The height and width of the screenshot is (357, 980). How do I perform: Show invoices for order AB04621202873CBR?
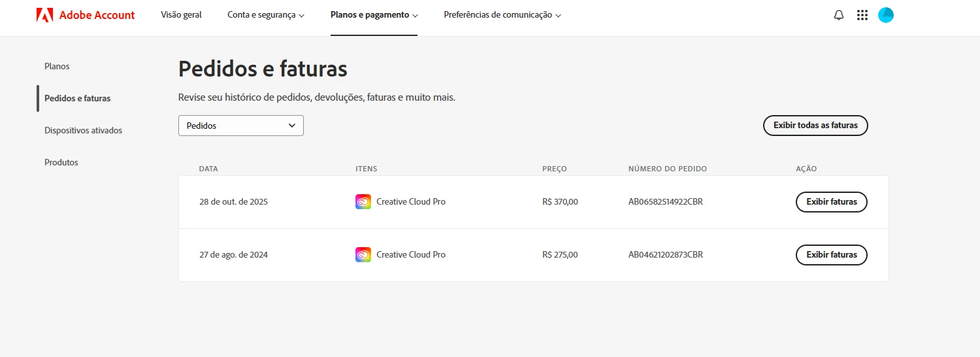832,255
